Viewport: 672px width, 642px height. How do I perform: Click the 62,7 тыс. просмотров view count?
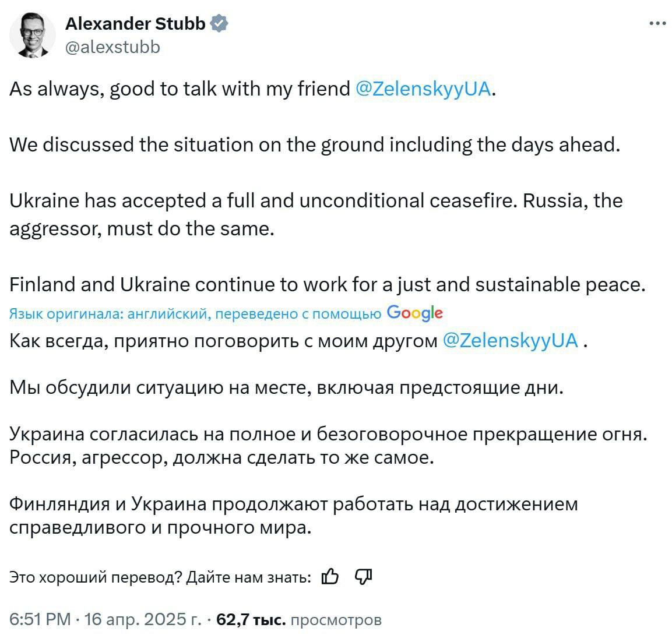[x=298, y=619]
